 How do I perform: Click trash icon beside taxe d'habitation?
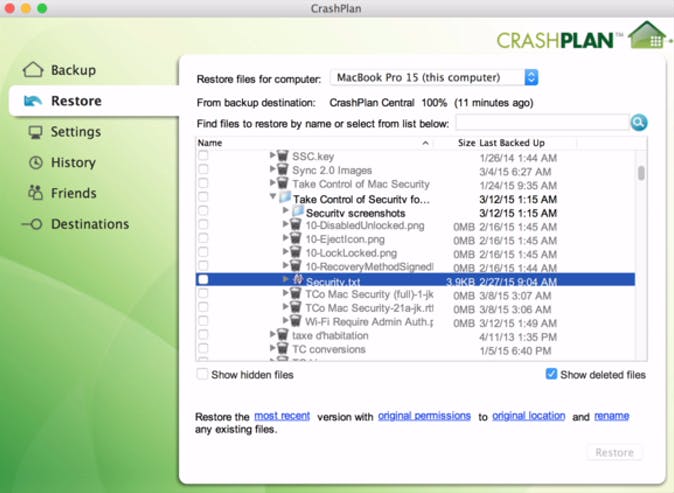(282, 334)
